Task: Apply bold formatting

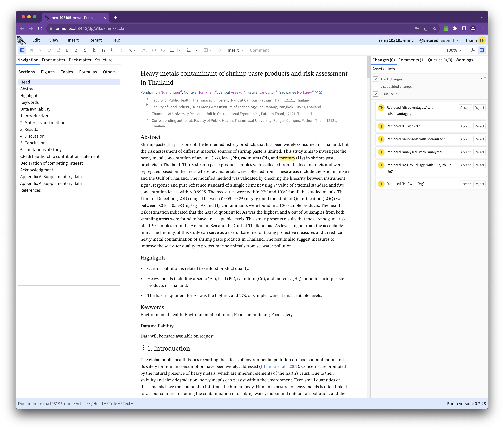Action: [67, 50]
